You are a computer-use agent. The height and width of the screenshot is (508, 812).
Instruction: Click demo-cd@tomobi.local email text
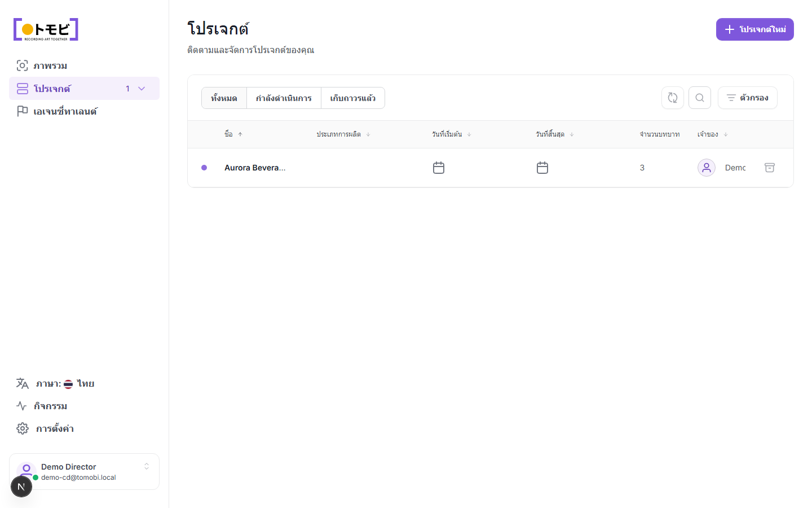tap(78, 478)
